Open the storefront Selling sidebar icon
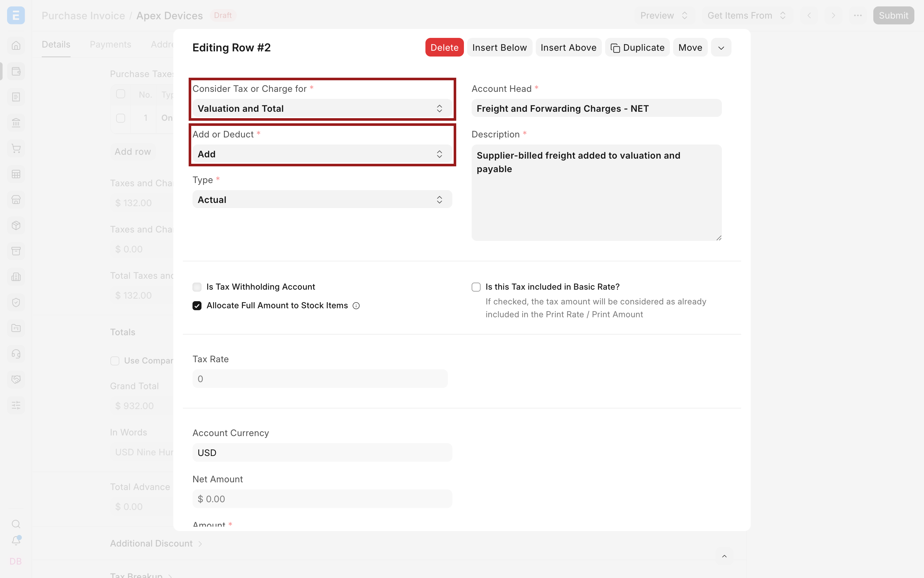This screenshot has height=578, width=924. point(16,200)
